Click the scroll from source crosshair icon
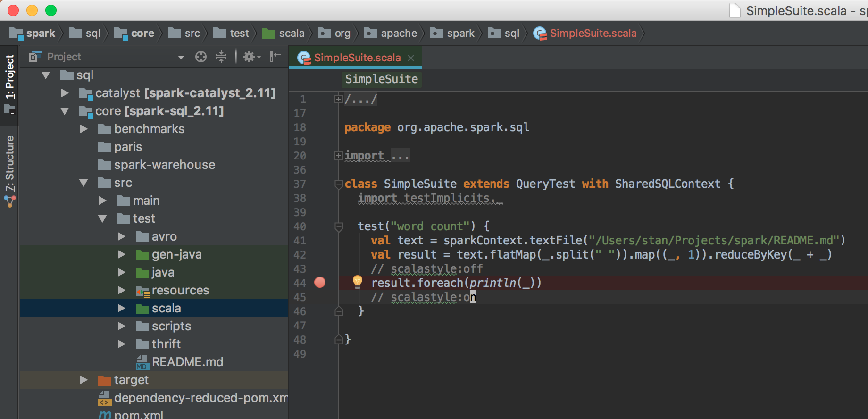The width and height of the screenshot is (868, 419). (201, 57)
